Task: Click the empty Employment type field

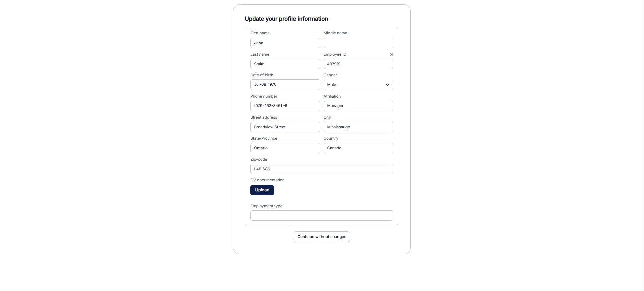Action: pos(321,215)
